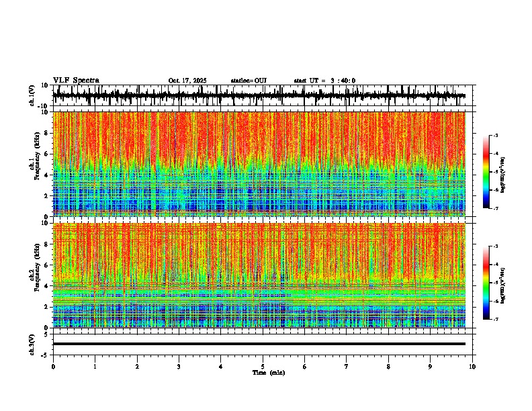Select the ch.1 "Frequency (kHz)" axis label
532x411 pixels.
(x=37, y=156)
